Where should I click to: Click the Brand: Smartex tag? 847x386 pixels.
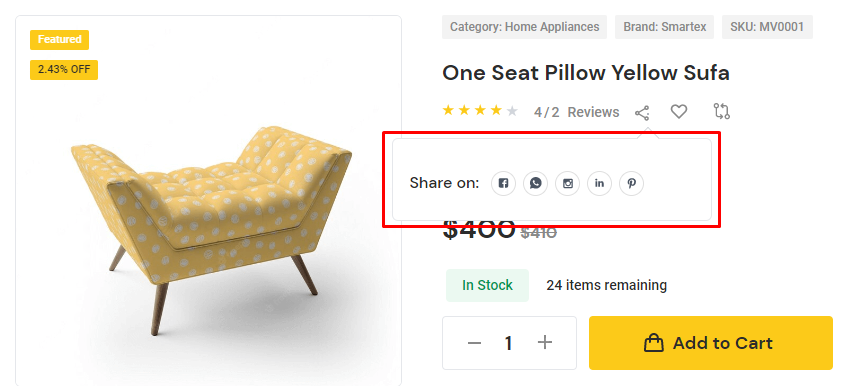tap(664, 27)
